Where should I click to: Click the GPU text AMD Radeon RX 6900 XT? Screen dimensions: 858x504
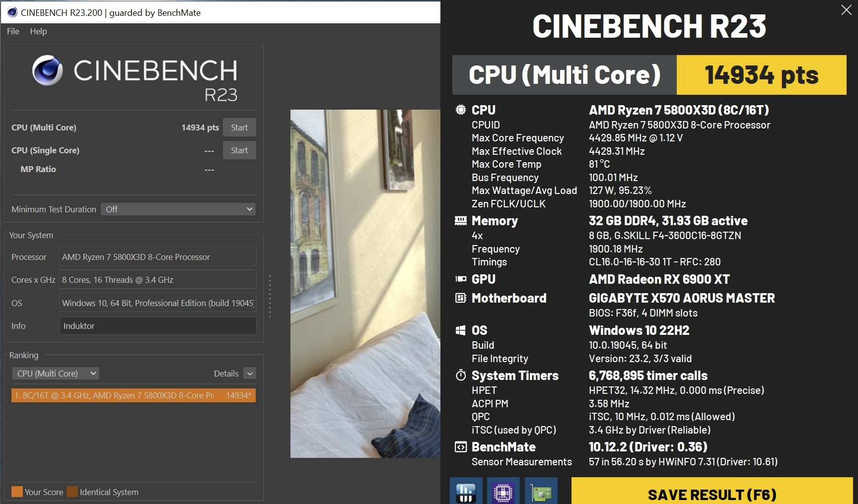659,279
